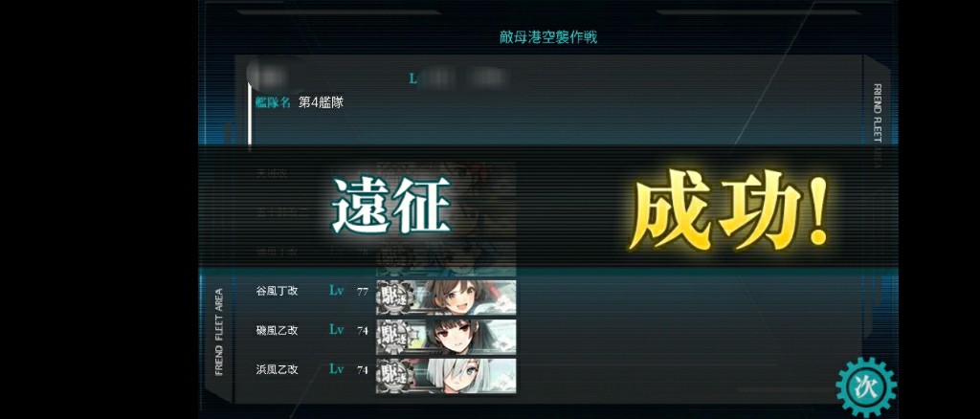The image size is (980, 419).
Task: Select 浜風乙改's portrait banner
Action: (x=446, y=375)
